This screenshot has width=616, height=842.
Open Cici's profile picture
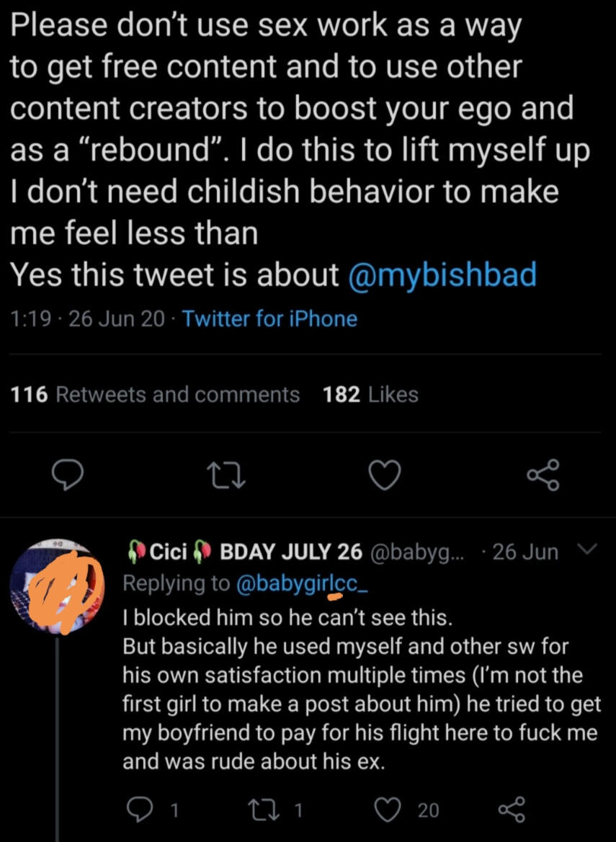click(x=58, y=585)
